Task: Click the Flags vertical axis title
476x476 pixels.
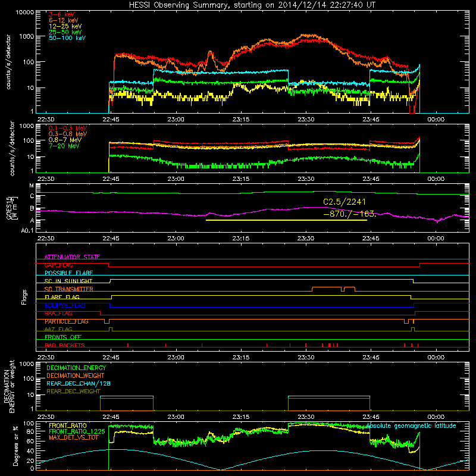Action: pyautogui.click(x=24, y=297)
